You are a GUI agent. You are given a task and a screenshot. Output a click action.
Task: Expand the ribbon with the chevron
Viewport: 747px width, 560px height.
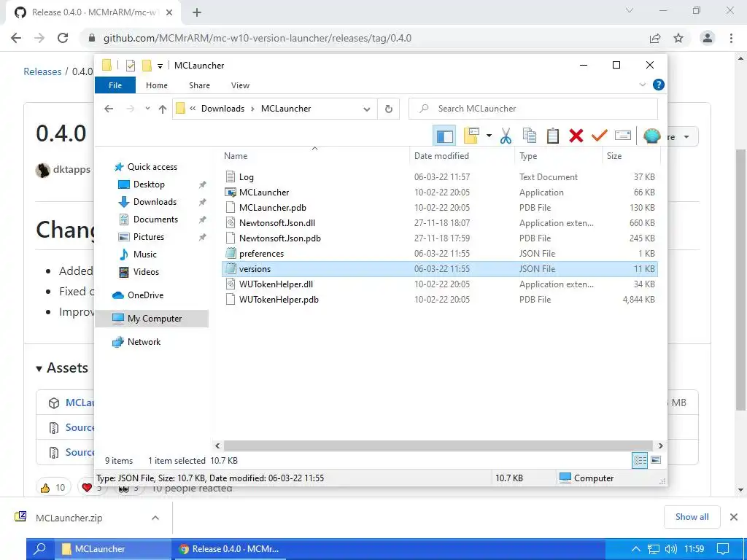[x=642, y=85]
